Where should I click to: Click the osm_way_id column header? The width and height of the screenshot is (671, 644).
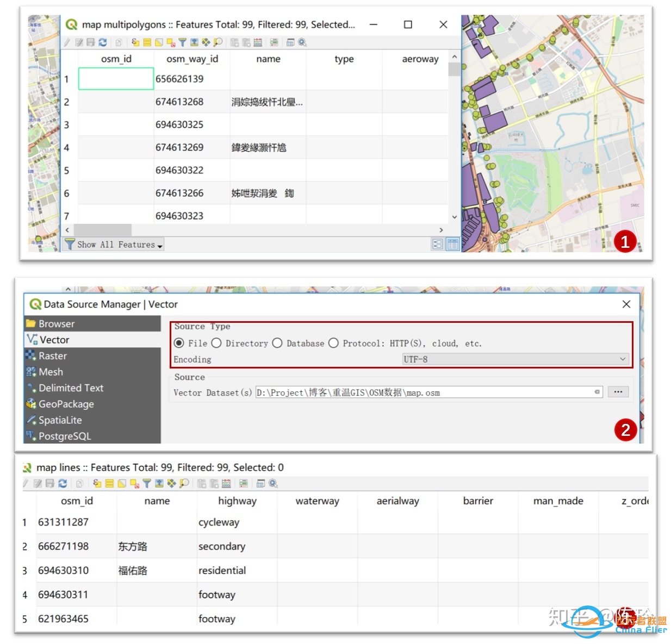[x=192, y=59]
